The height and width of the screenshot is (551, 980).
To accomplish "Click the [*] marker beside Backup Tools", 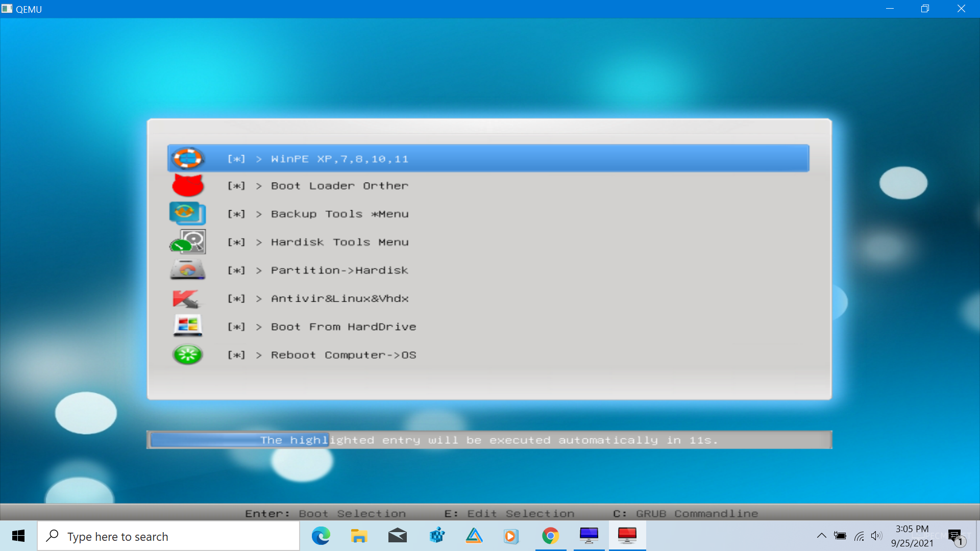I will [236, 214].
